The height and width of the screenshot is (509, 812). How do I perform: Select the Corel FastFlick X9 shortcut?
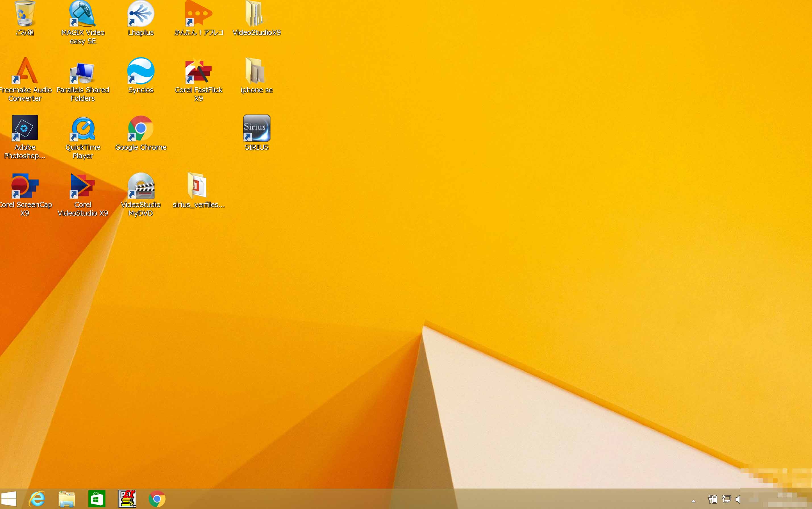click(x=198, y=71)
